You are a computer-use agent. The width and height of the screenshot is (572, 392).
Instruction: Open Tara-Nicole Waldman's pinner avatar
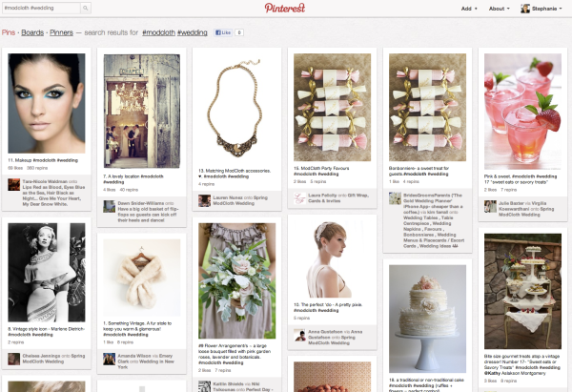[x=14, y=185]
